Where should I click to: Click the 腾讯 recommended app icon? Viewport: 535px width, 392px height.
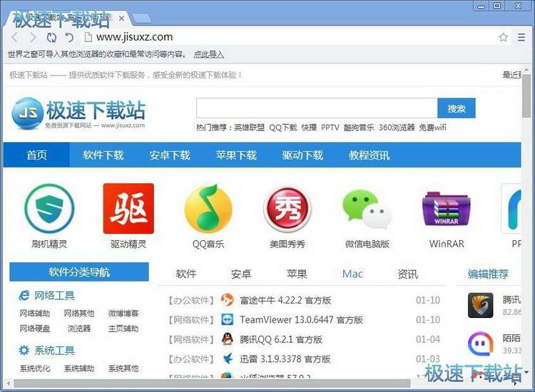pos(480,305)
